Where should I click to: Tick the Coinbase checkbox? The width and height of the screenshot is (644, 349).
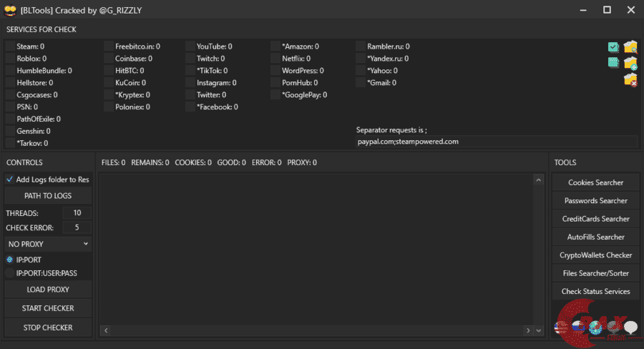click(x=109, y=59)
